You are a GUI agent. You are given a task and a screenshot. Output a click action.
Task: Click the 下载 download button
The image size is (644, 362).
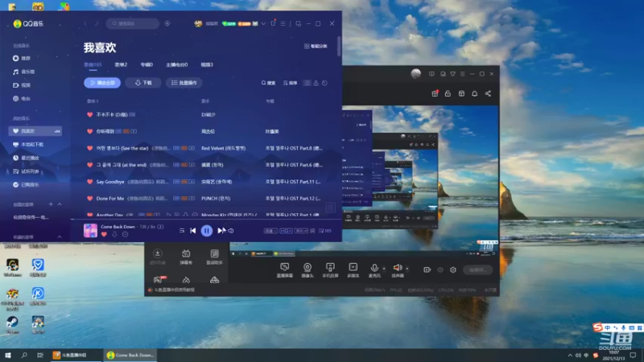(x=143, y=83)
